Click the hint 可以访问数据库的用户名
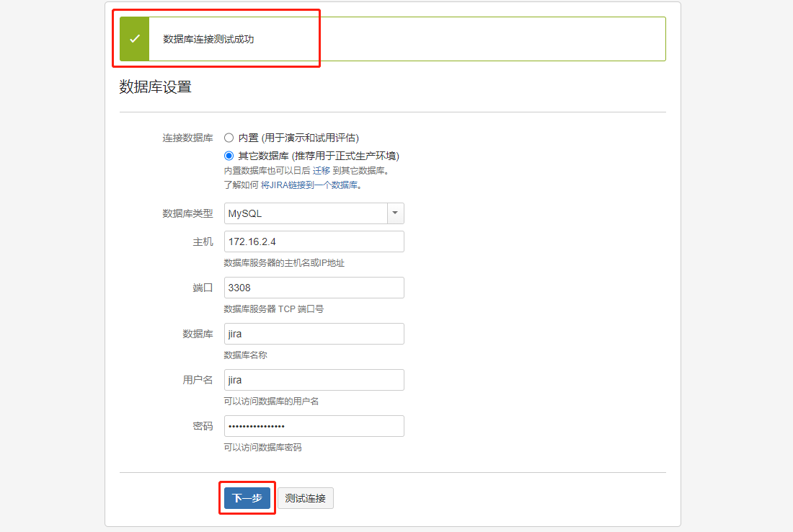Viewport: 793px width, 532px height. [271, 401]
